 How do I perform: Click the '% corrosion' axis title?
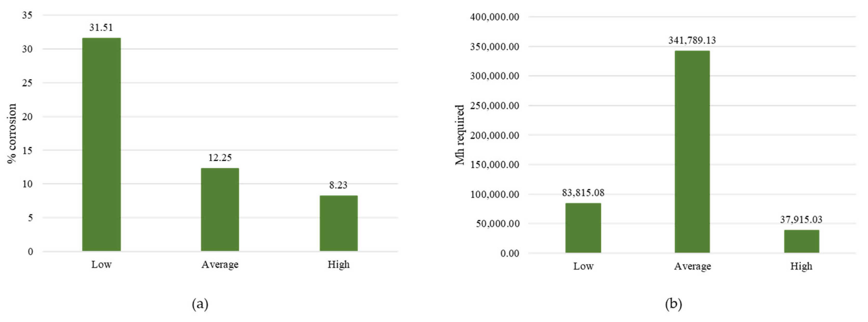click(12, 134)
